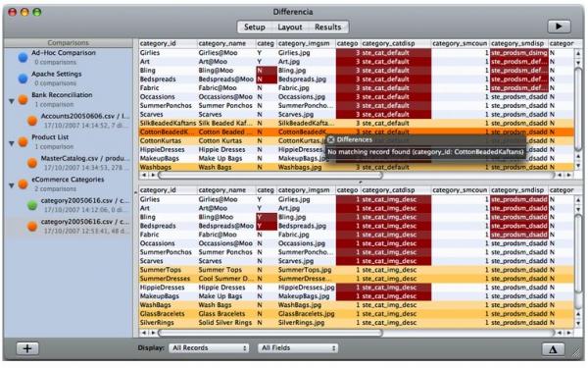Viewport: 588px width, 368px height.
Task: Click the Comparisons sidebar header
Action: 68,43
